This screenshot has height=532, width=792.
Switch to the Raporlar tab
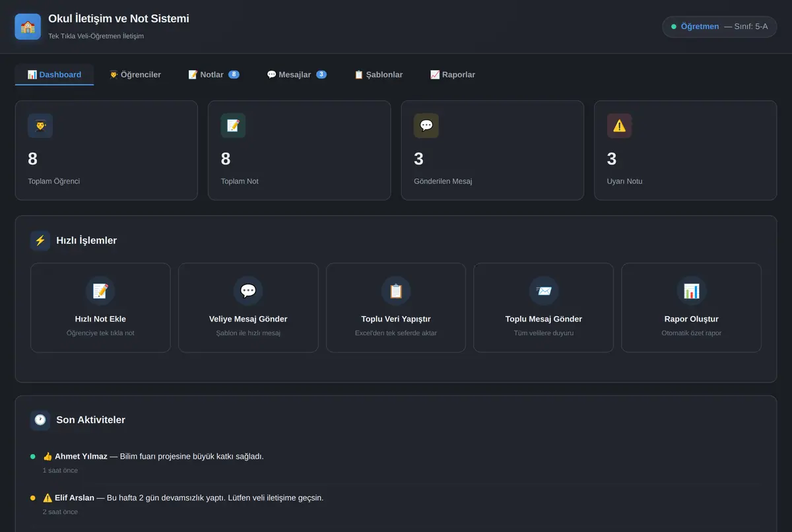coord(453,75)
